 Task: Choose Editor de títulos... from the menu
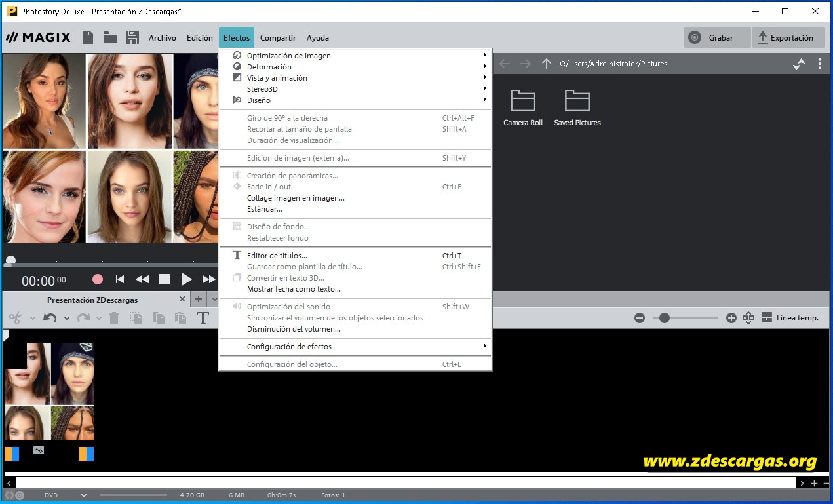355,256
